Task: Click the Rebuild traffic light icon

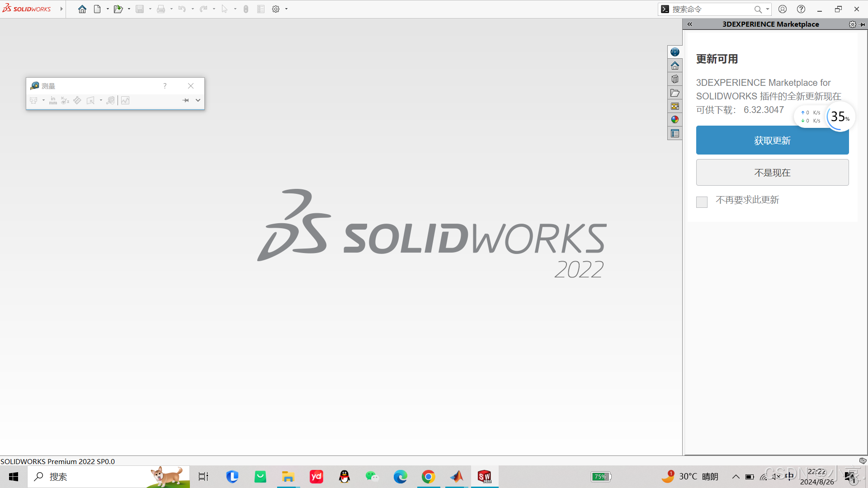Action: tap(246, 9)
